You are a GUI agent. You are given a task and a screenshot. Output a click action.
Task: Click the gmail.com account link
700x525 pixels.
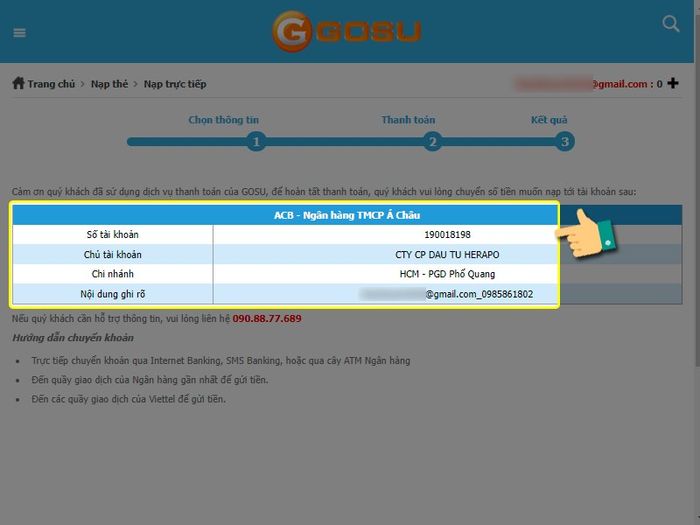(582, 84)
